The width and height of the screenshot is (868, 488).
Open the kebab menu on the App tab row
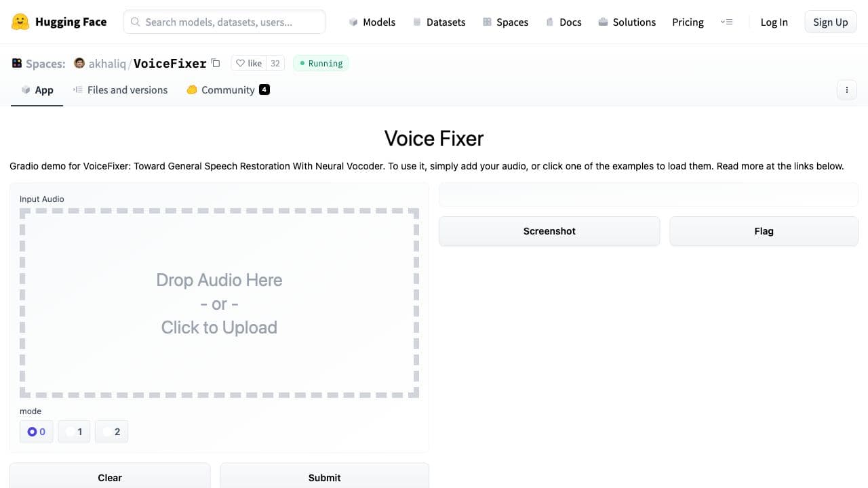click(846, 89)
